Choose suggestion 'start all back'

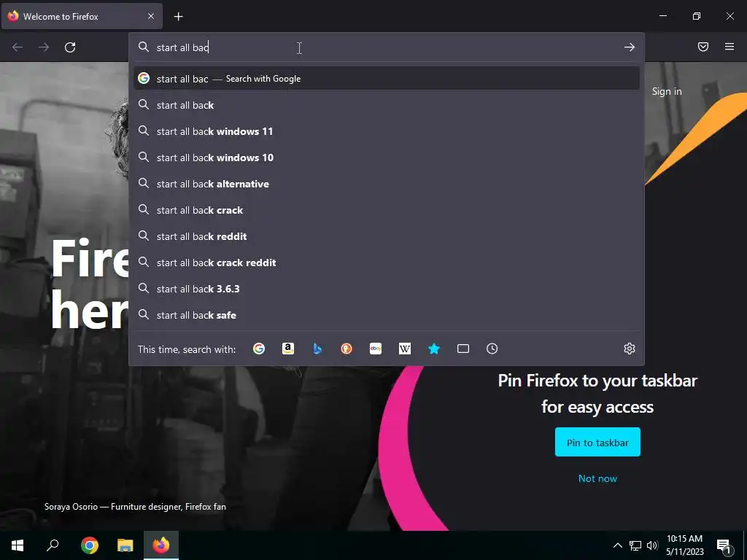(x=387, y=105)
